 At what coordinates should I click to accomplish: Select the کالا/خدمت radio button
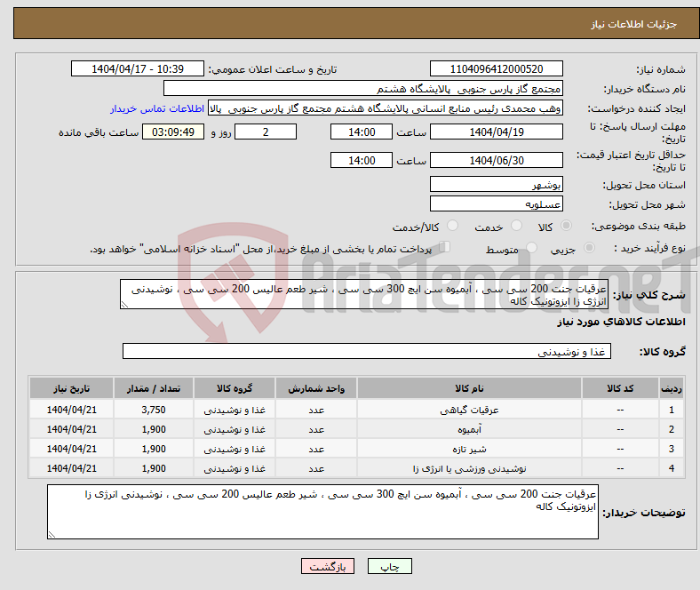[x=453, y=226]
